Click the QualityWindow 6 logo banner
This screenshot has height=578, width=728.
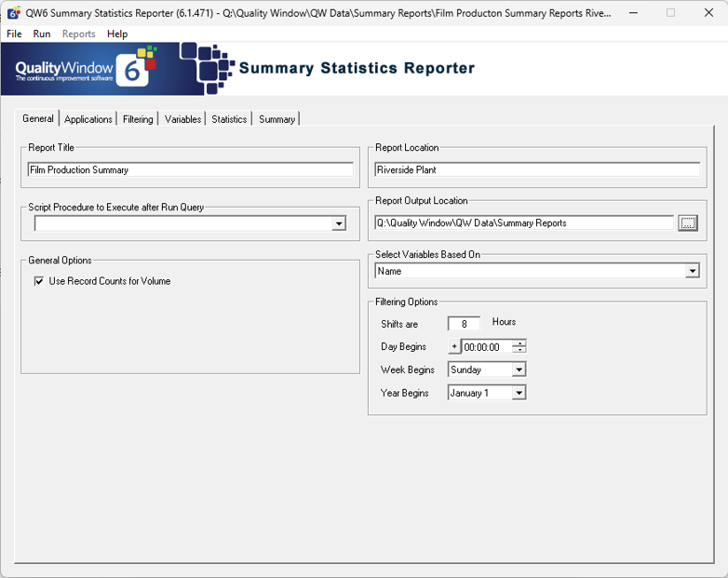click(x=102, y=69)
